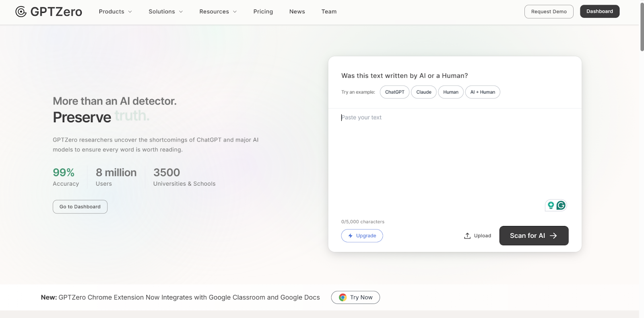Click the GPTZero wordmark in the header
Image resolution: width=644 pixels, height=318 pixels.
56,12
